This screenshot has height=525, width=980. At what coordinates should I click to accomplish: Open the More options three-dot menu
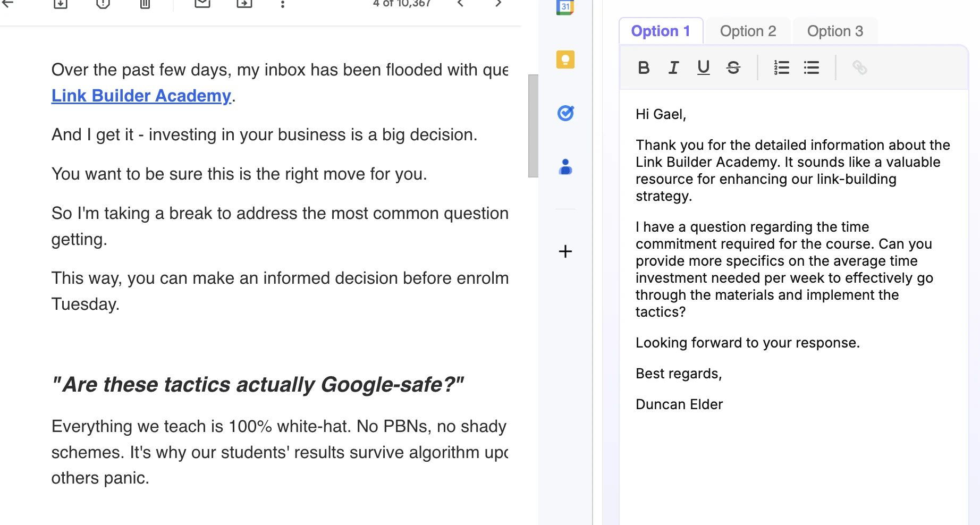283,4
